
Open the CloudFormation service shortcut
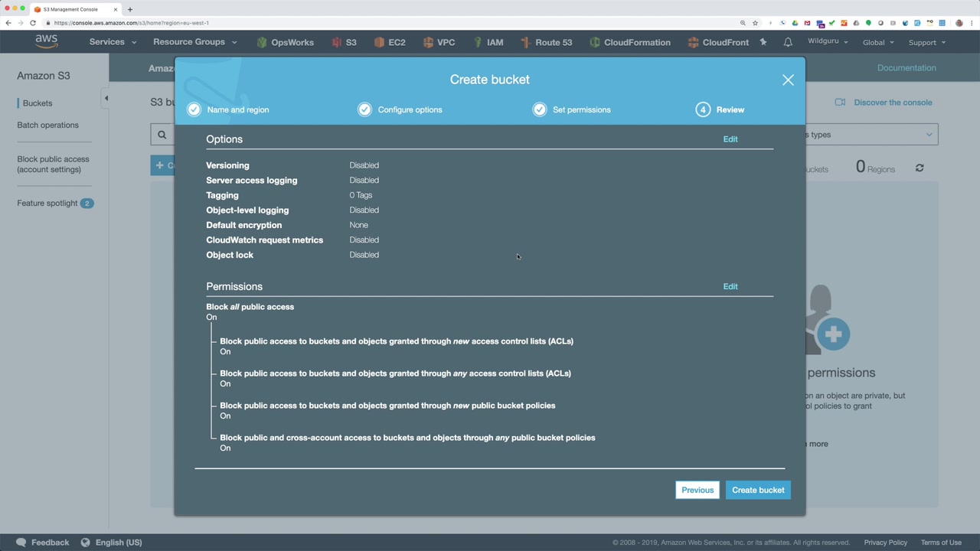(x=629, y=42)
